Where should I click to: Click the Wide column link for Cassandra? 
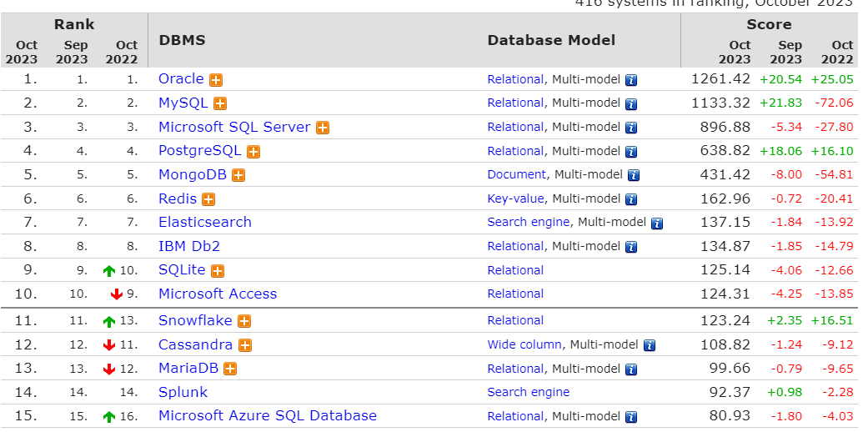[x=524, y=344]
